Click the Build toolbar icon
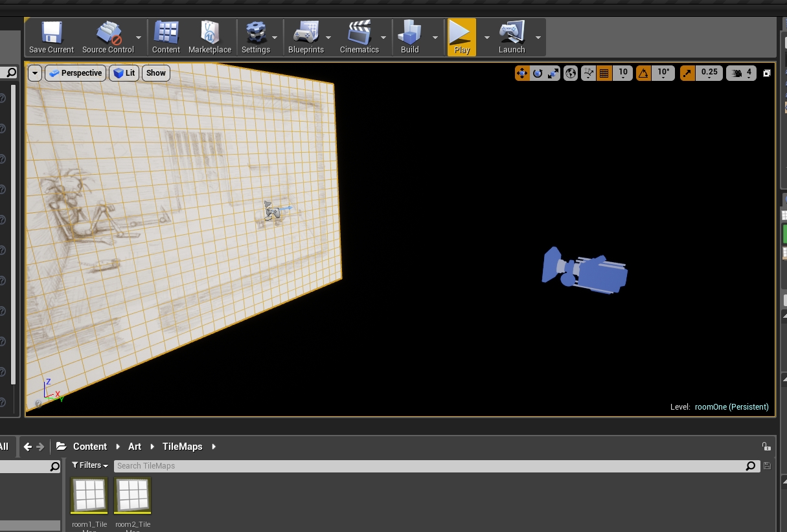 410,38
